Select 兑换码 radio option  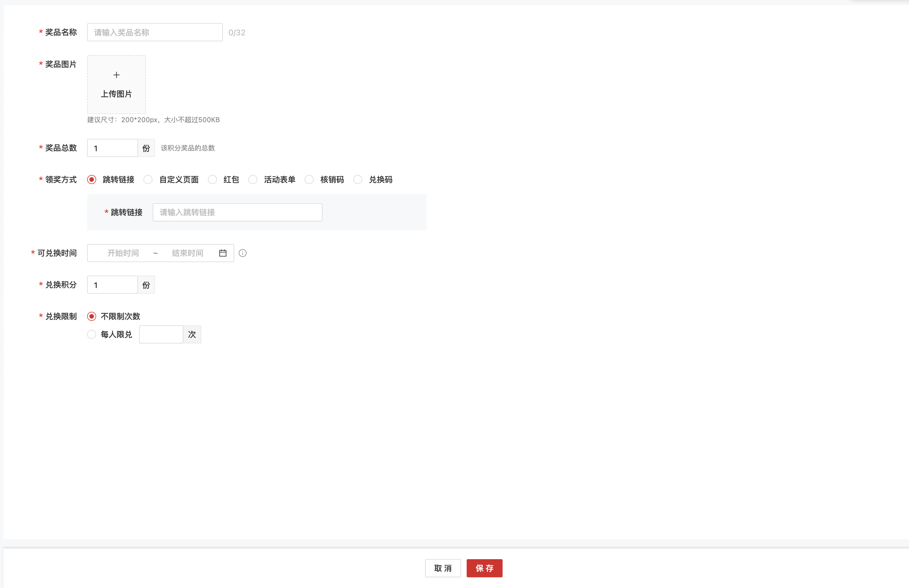[x=357, y=180]
